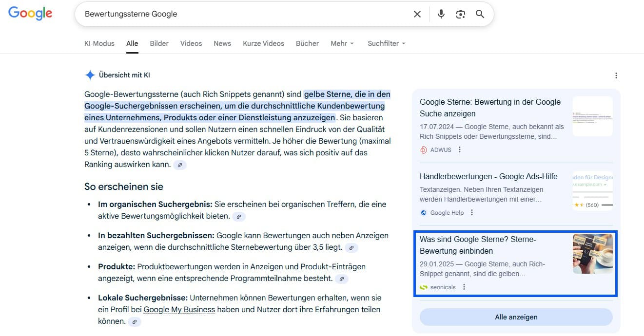The image size is (644, 336).
Task: Switch to the News tab
Action: point(222,43)
